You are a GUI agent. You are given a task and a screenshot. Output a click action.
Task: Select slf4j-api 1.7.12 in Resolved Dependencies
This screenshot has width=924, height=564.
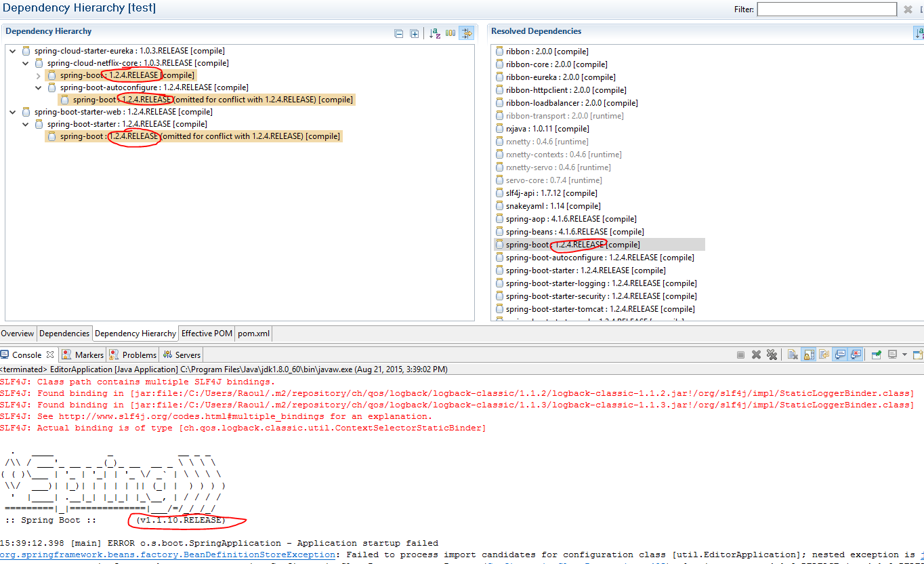click(x=546, y=193)
